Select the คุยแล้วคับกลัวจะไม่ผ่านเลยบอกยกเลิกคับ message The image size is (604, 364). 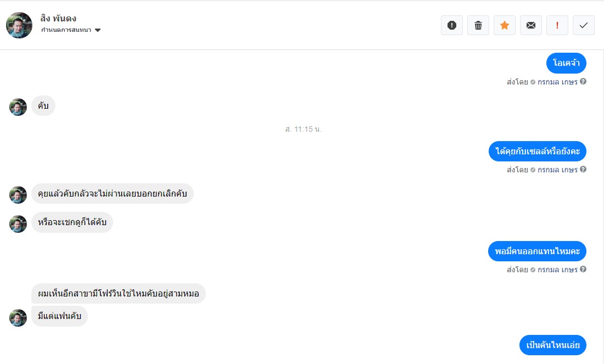pyautogui.click(x=113, y=194)
